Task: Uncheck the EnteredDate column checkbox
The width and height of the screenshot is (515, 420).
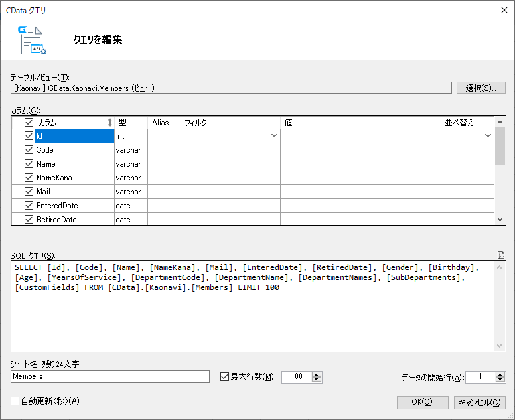Action: [x=29, y=206]
